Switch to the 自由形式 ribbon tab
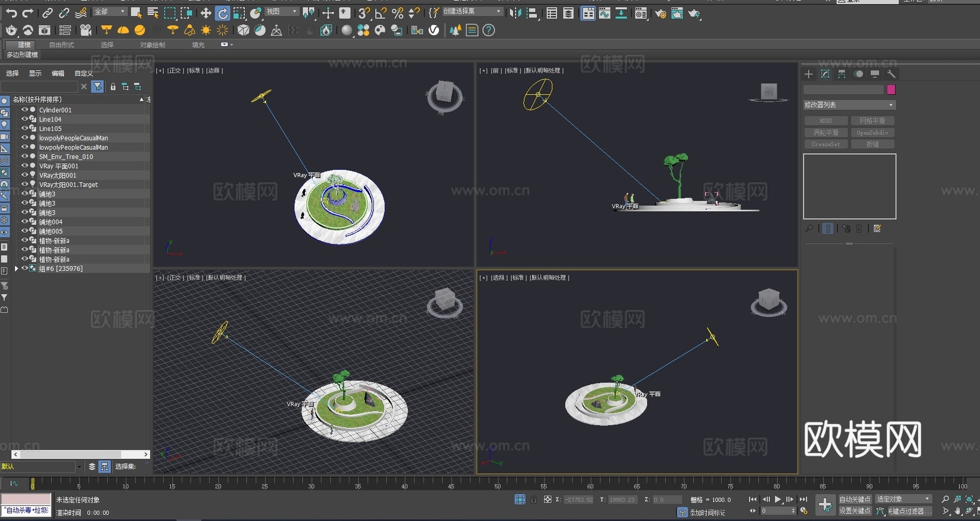This screenshot has width=980, height=521. (62, 45)
